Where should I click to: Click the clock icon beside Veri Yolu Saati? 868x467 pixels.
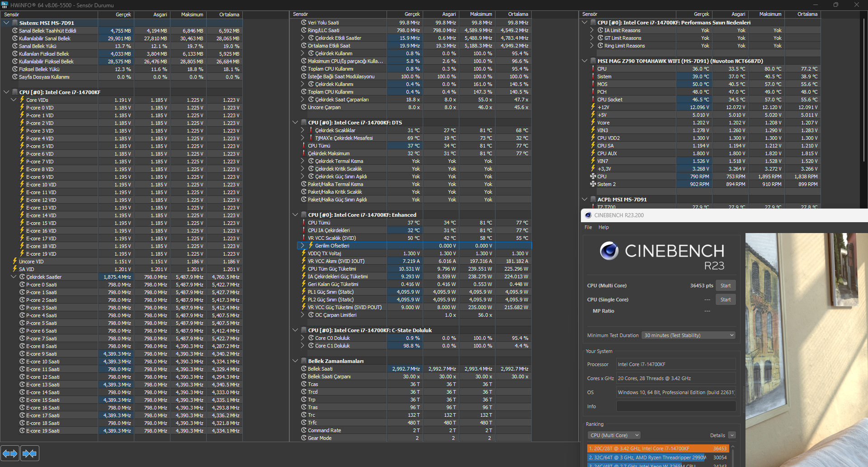click(304, 23)
